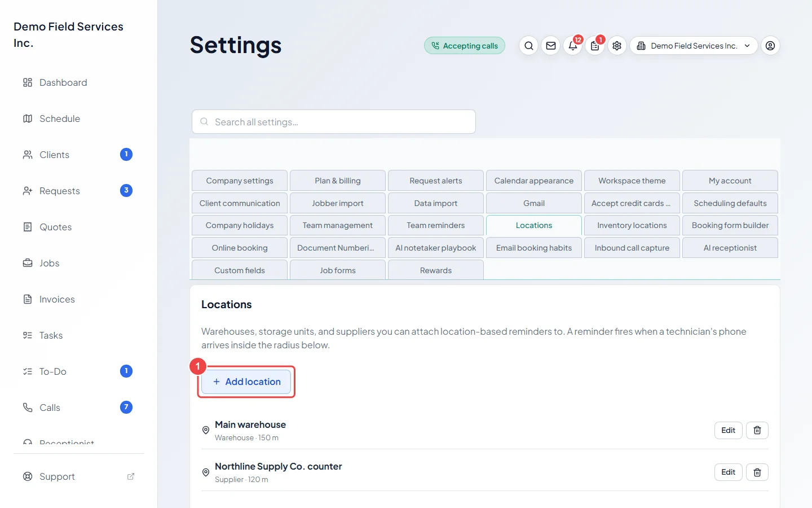The height and width of the screenshot is (508, 812).
Task: Edit the Main warehouse location
Action: 729,430
